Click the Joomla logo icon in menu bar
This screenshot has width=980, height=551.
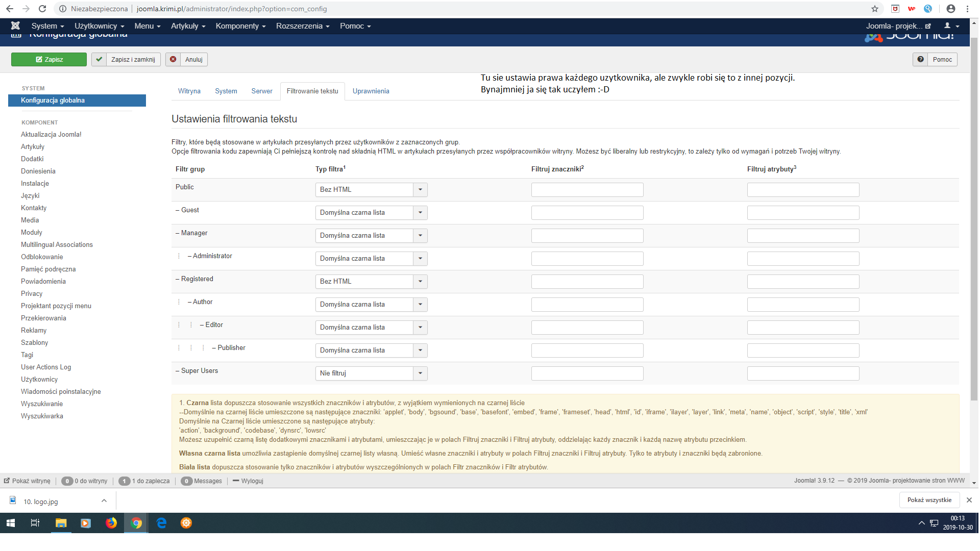[x=15, y=26]
